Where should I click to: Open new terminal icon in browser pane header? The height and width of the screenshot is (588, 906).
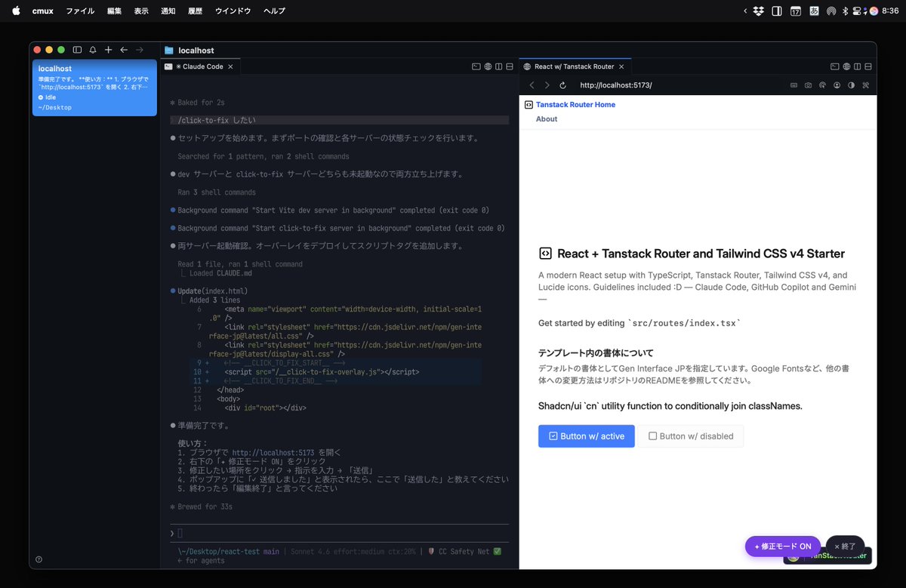coord(834,66)
